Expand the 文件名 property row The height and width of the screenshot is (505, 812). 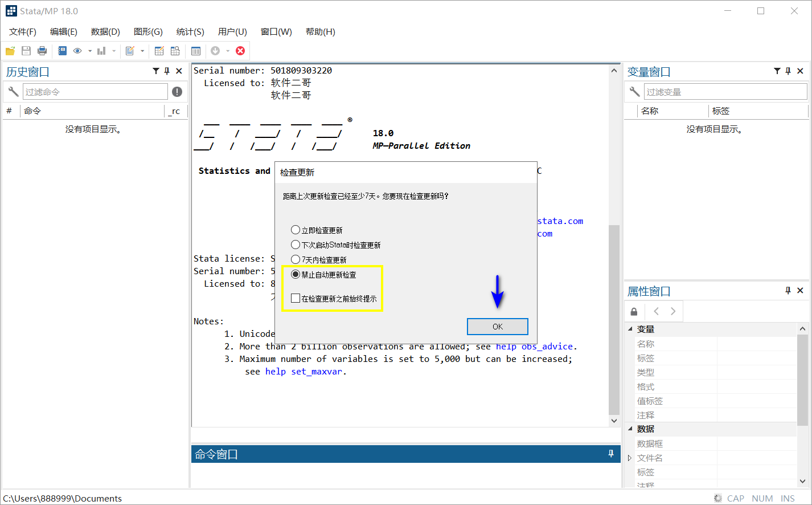[x=630, y=458]
